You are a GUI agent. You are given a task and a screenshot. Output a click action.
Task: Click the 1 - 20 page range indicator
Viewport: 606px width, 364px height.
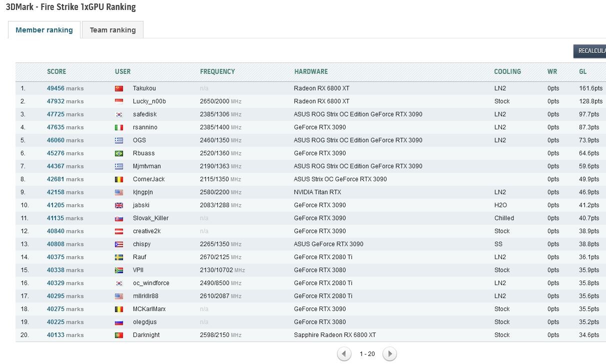367,354
